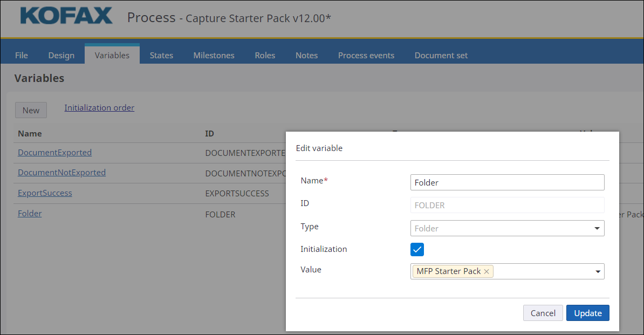The image size is (644, 335).
Task: Uncheck the Initialization checkbox
Action: click(417, 249)
